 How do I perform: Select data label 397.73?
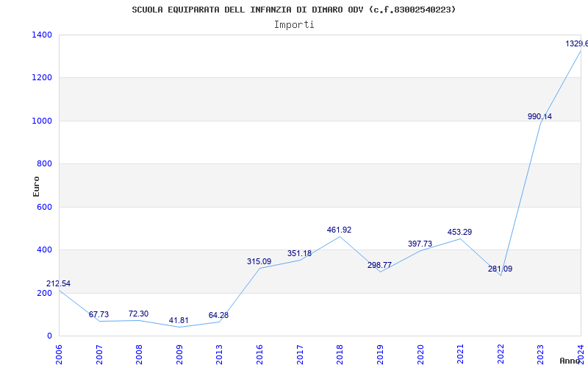[x=420, y=244]
